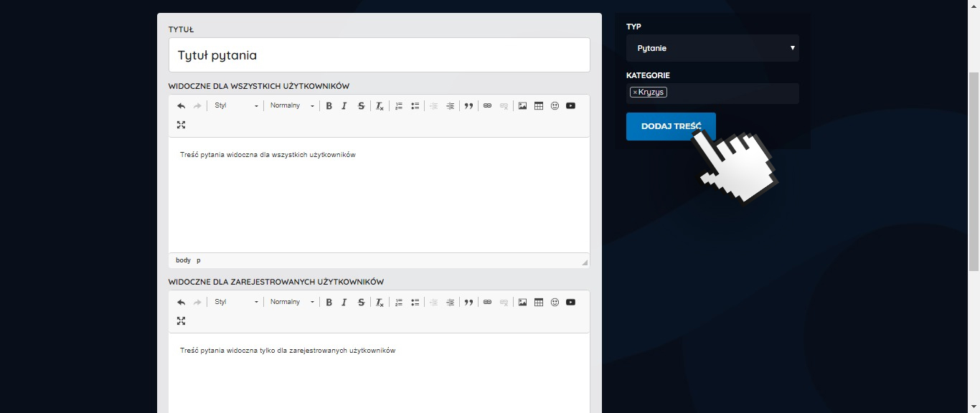Insert link in the all-users editor

pyautogui.click(x=487, y=106)
